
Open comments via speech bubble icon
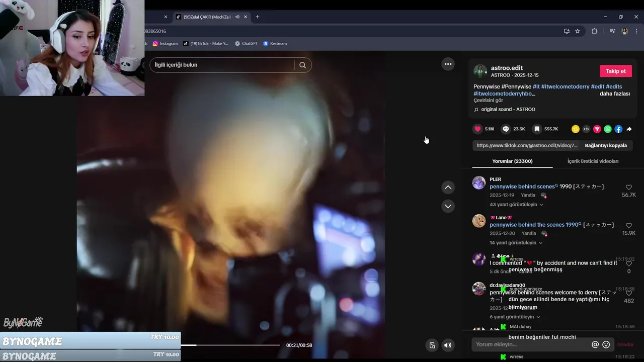[506, 129]
